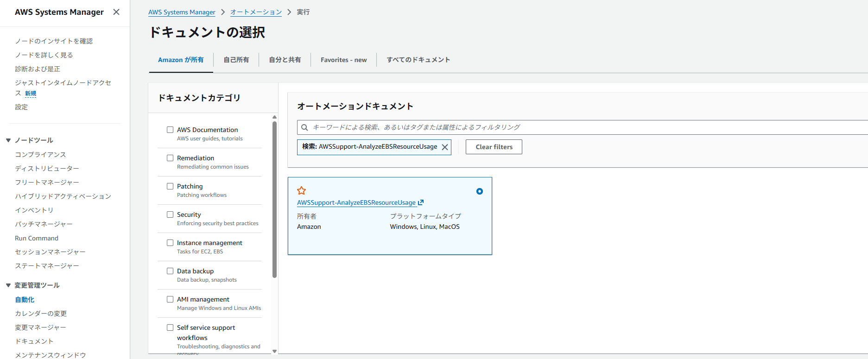Image resolution: width=868 pixels, height=359 pixels.
Task: Open 自動化 in sidebar
Action: pos(25,300)
